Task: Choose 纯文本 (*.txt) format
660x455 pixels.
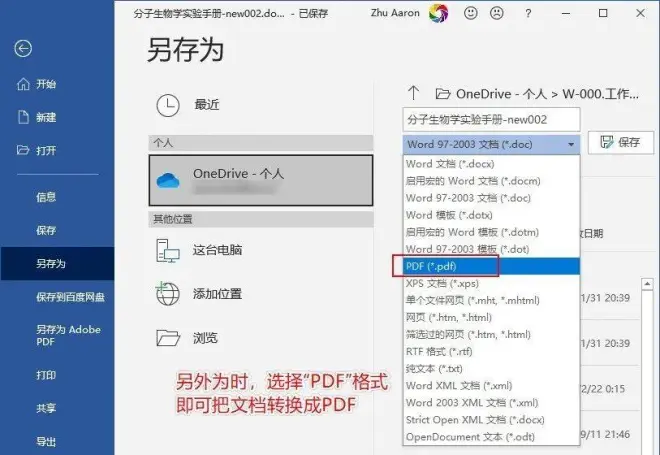Action: [491, 369]
